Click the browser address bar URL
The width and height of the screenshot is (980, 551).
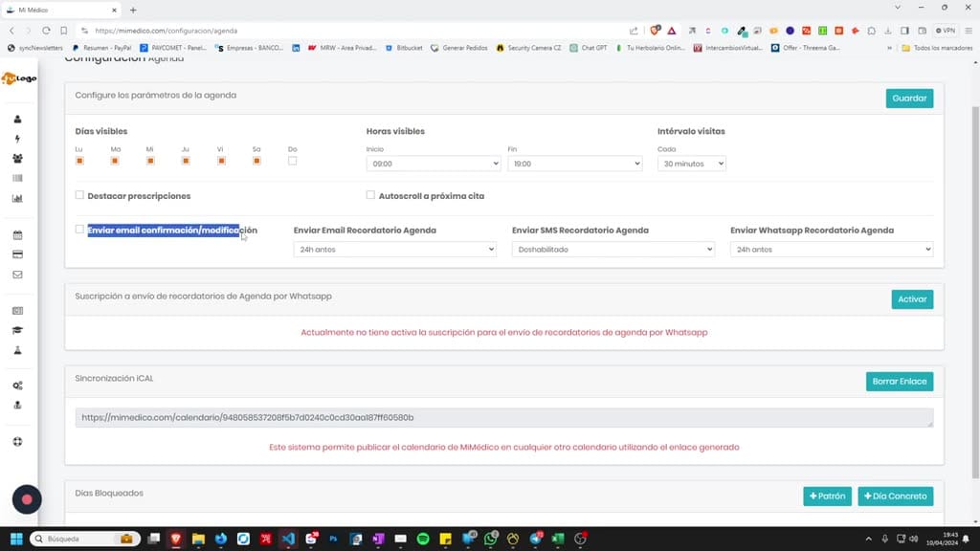click(167, 31)
